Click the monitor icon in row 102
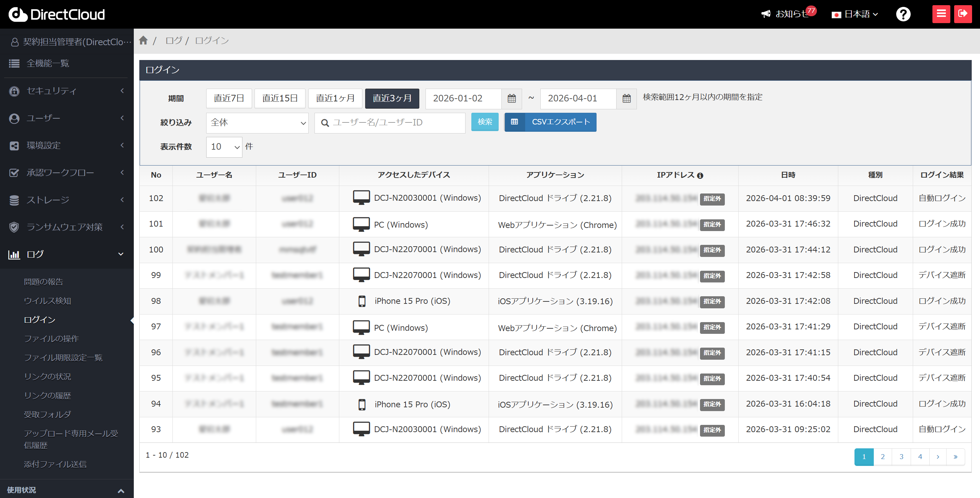 tap(361, 198)
